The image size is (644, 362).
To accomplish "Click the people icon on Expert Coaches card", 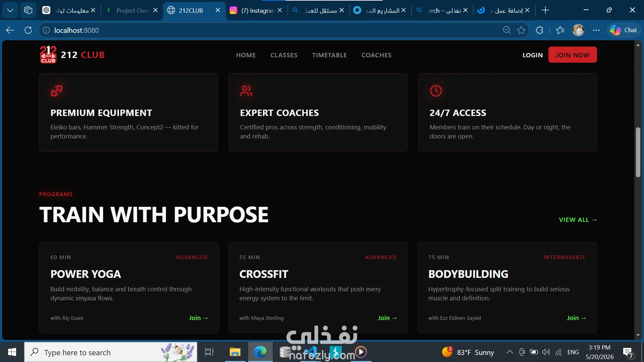I will click(246, 90).
